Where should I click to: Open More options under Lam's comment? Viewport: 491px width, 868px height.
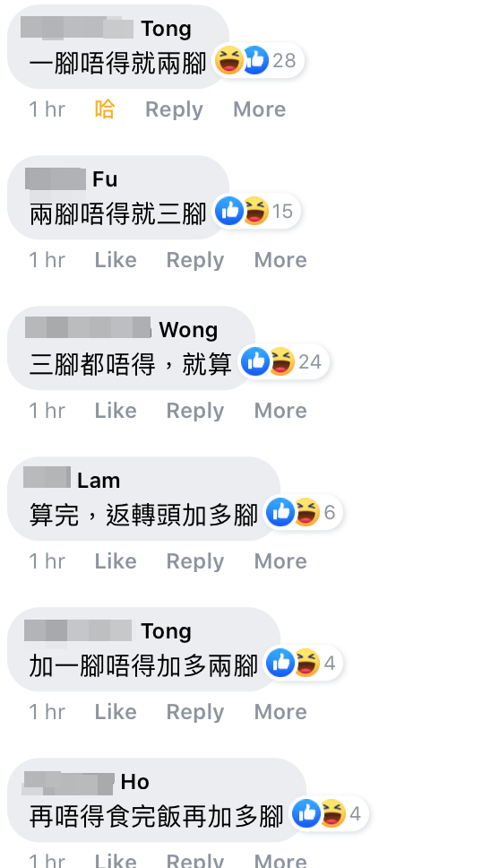280,560
